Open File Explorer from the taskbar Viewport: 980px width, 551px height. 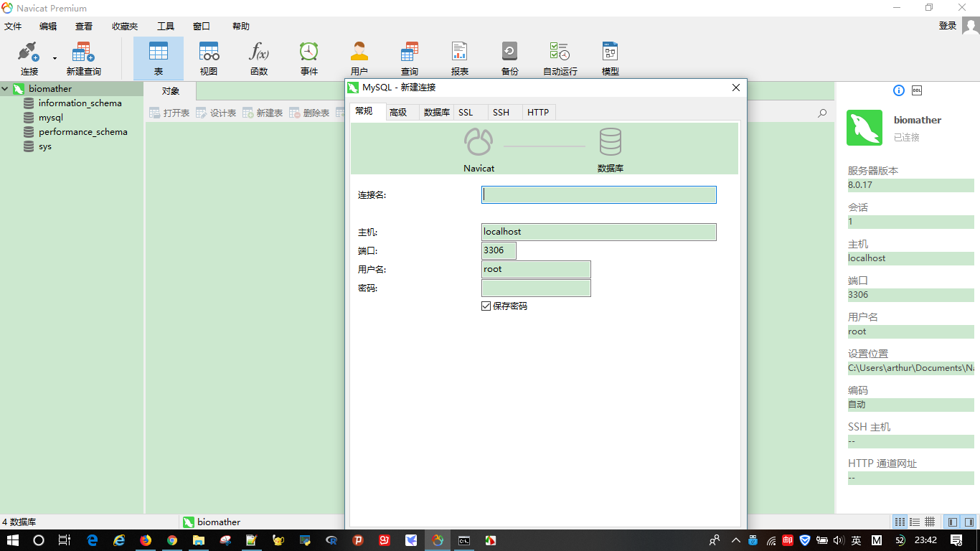tap(199, 540)
